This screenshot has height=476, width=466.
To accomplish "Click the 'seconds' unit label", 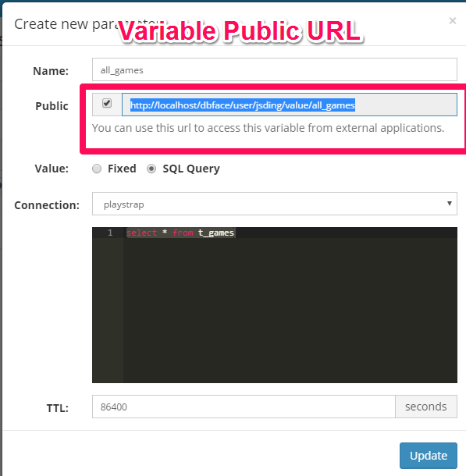I will 426,407.
